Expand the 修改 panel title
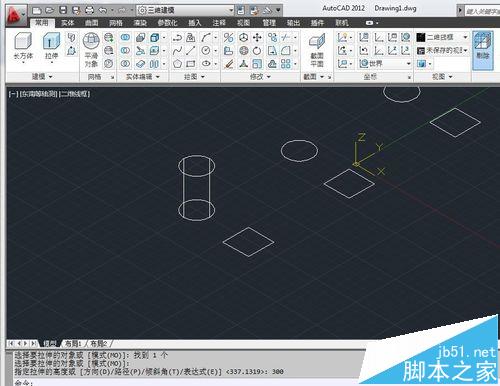500x386 pixels. point(260,77)
